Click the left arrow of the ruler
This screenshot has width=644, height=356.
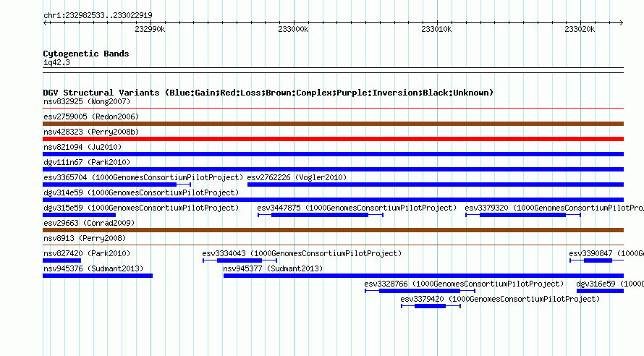(45, 22)
